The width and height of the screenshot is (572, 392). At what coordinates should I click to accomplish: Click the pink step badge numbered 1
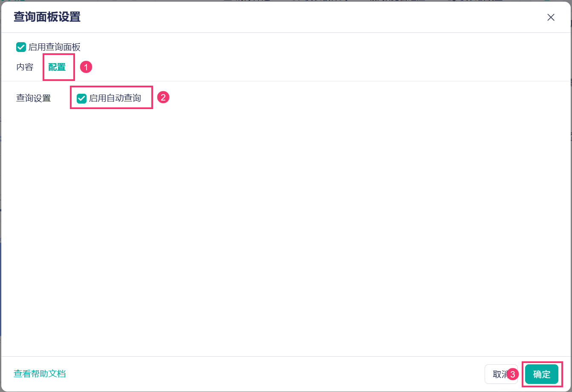pyautogui.click(x=86, y=67)
